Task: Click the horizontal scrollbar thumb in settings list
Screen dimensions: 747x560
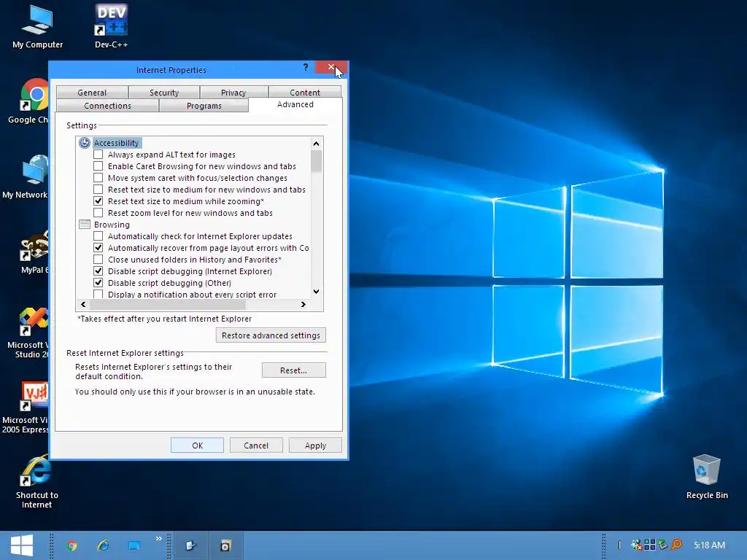Action: click(x=168, y=304)
